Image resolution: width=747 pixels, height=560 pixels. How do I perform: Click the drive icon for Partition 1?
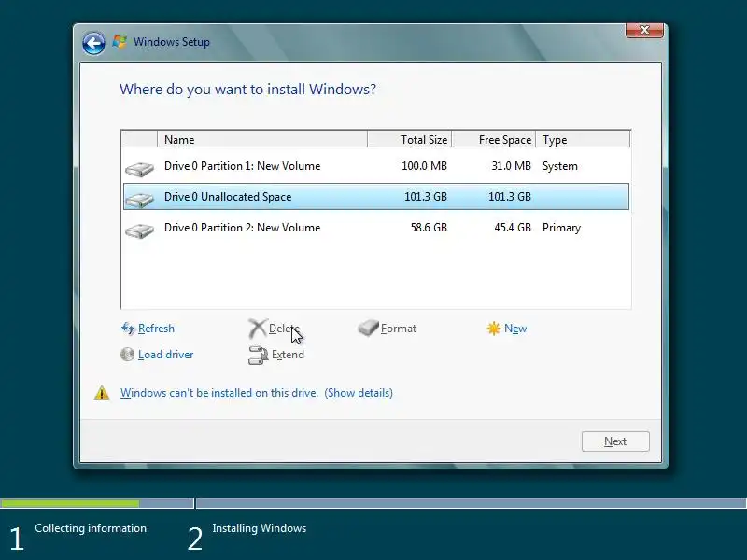tap(139, 169)
